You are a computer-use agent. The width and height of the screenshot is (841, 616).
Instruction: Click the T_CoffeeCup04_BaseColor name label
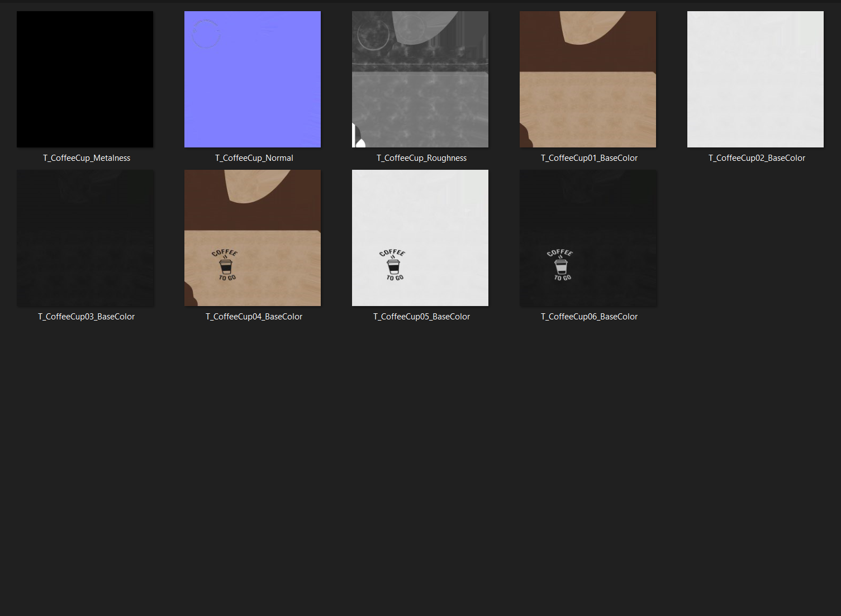pyautogui.click(x=254, y=317)
